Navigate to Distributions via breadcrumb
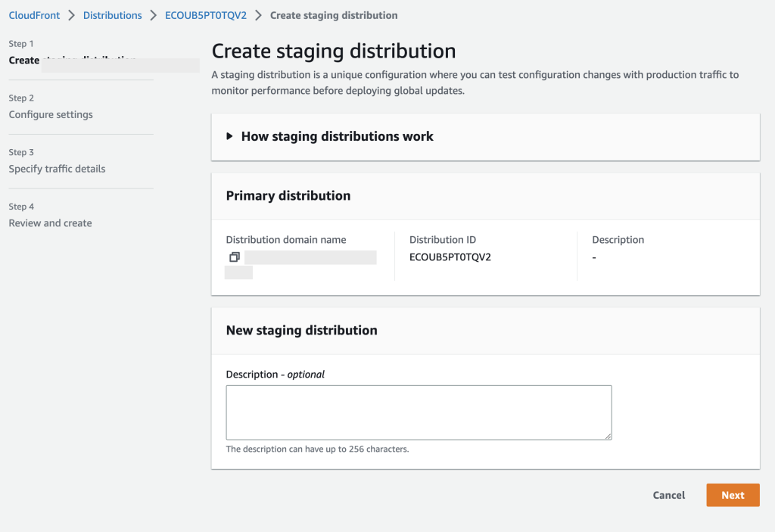 112,14
